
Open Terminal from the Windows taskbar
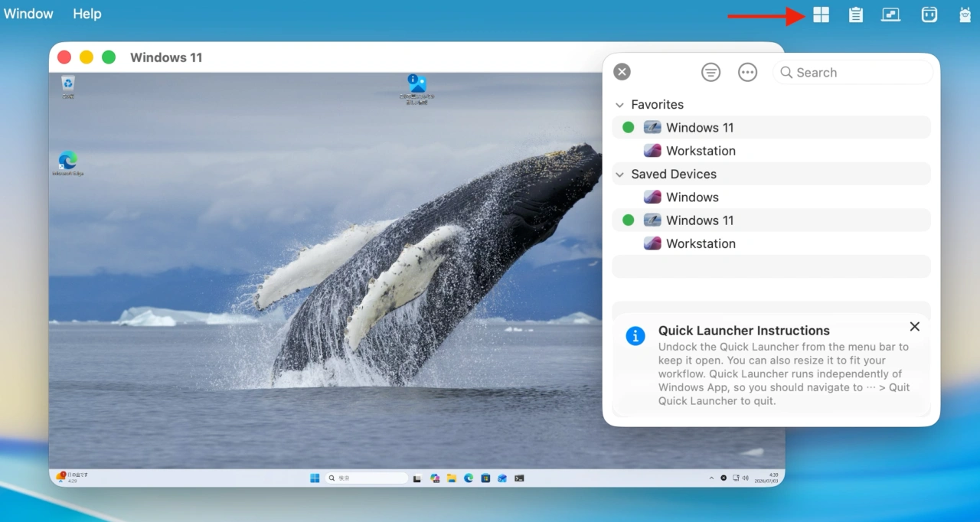[519, 478]
